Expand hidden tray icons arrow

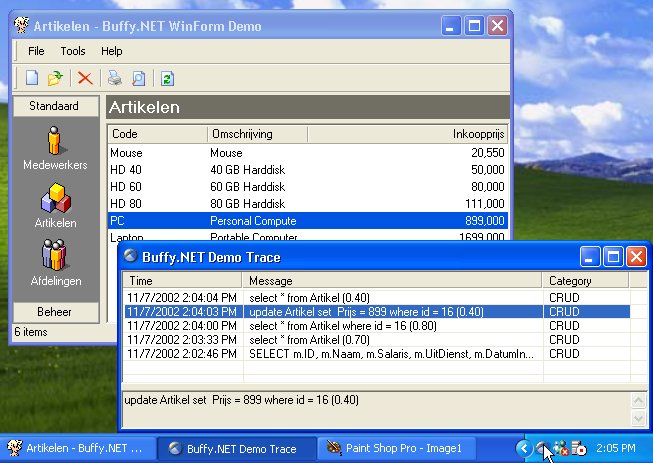[x=523, y=448]
